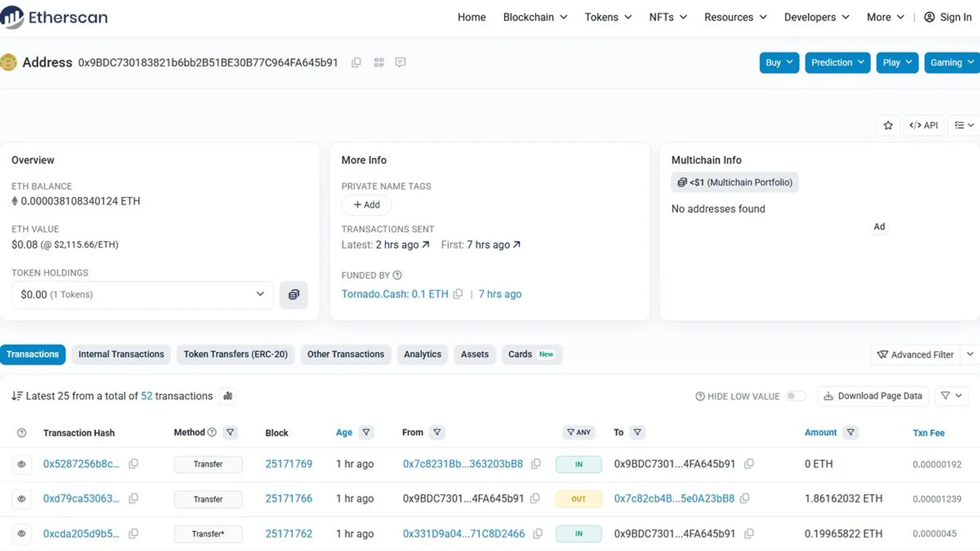This screenshot has height=551, width=980.
Task: Expand the Developers menu
Action: coord(817,17)
